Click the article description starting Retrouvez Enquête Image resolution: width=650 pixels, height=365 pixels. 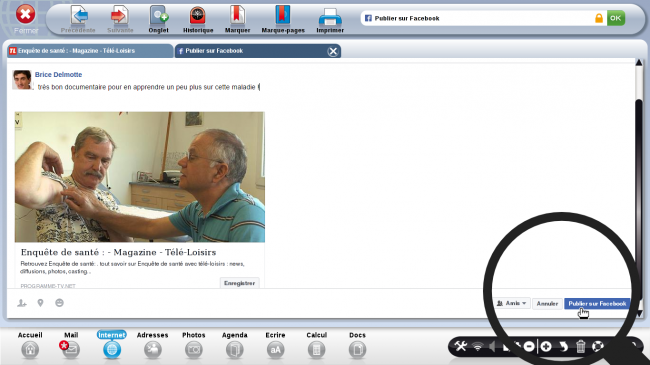(x=132, y=268)
